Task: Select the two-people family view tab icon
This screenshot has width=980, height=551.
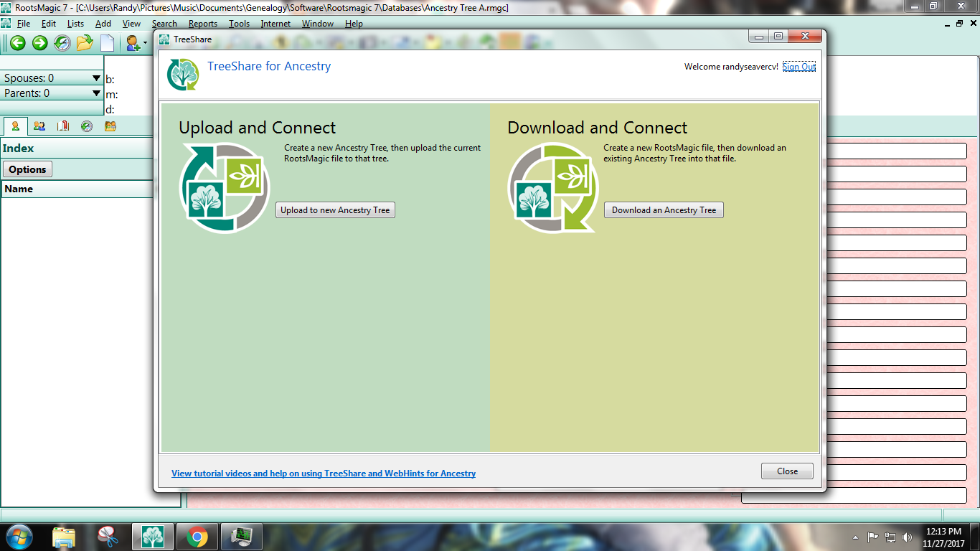Action: coord(39,126)
